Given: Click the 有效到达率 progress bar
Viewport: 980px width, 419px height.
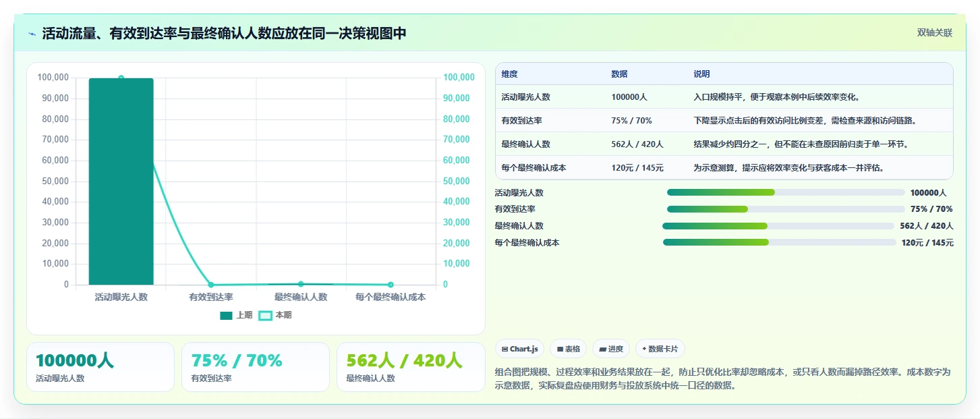Looking at the screenshot, I should point(786,209).
